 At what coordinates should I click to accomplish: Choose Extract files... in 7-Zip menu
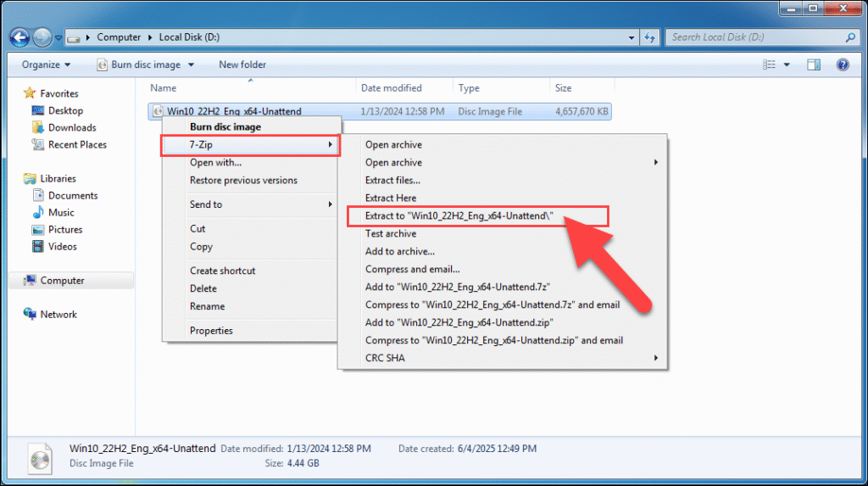[x=503, y=180]
